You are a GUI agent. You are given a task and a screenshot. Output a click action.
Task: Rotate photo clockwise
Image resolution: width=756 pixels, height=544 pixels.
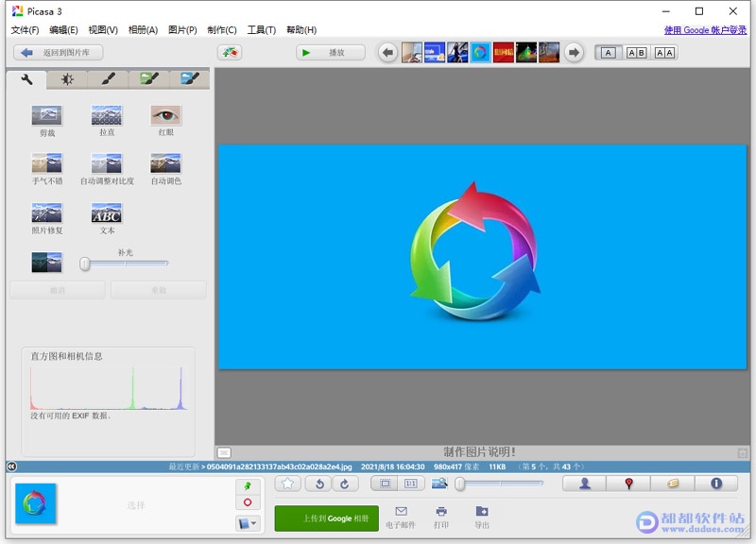(x=345, y=484)
